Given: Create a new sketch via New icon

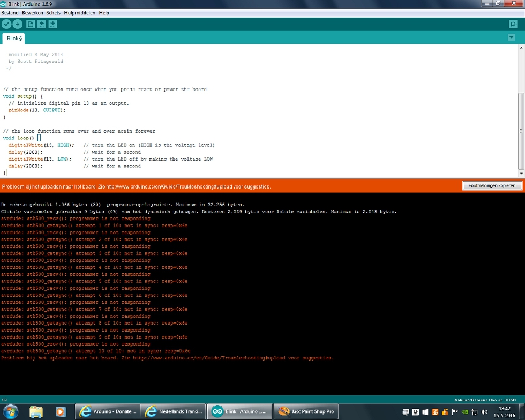Looking at the screenshot, I should coord(31,24).
